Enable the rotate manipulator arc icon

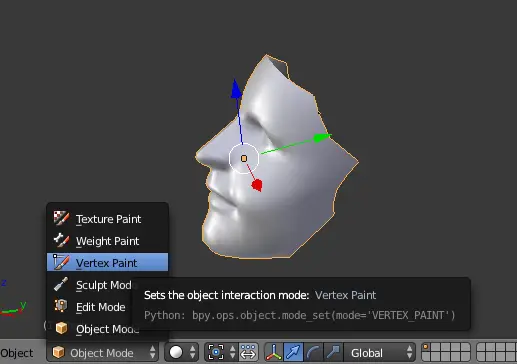point(313,352)
